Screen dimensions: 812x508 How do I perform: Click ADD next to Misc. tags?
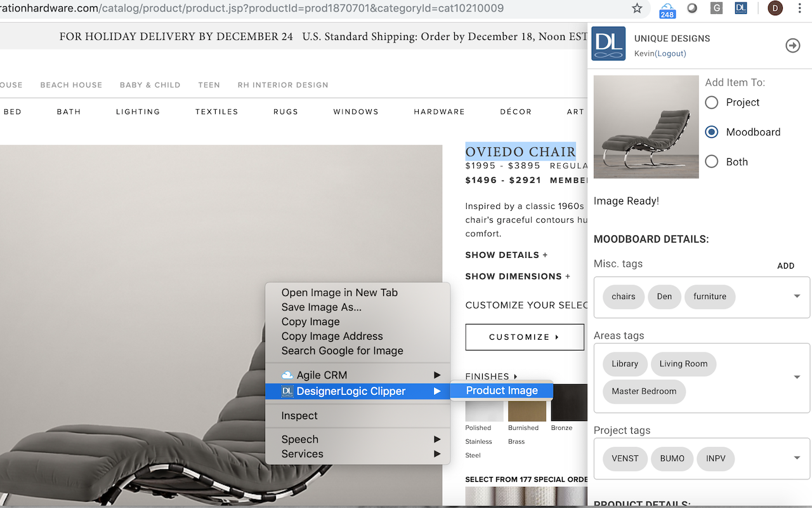(785, 266)
